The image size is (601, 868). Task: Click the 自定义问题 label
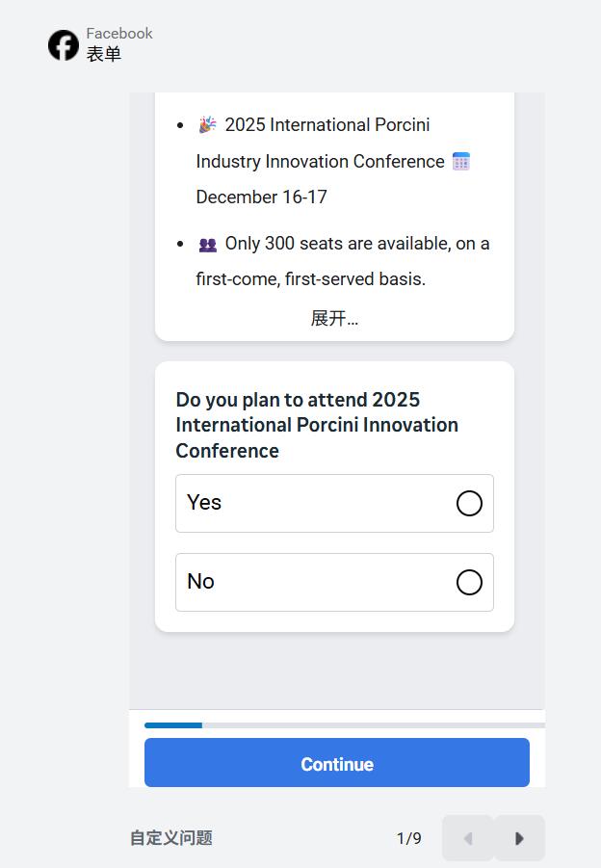pos(171,838)
